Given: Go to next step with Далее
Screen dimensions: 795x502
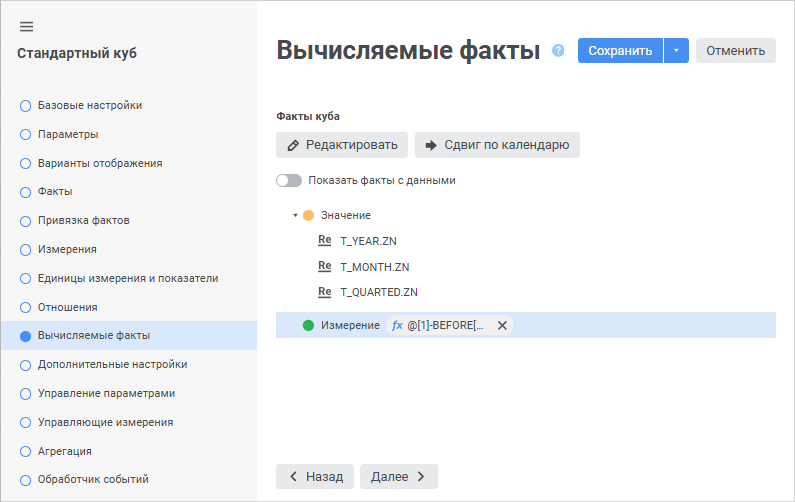Looking at the screenshot, I should point(398,476).
